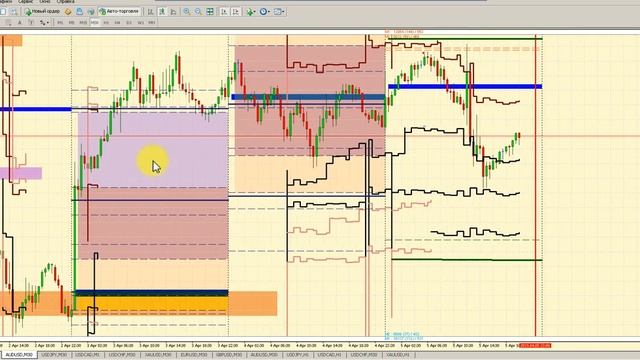Open the chart templates icon
This screenshot has height=360, width=640.
pos(277,12)
